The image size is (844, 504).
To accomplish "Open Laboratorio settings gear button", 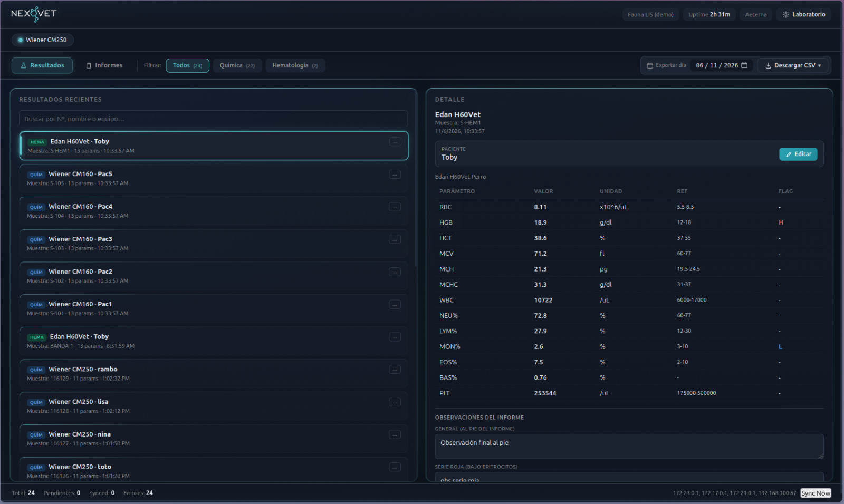I will tap(804, 14).
